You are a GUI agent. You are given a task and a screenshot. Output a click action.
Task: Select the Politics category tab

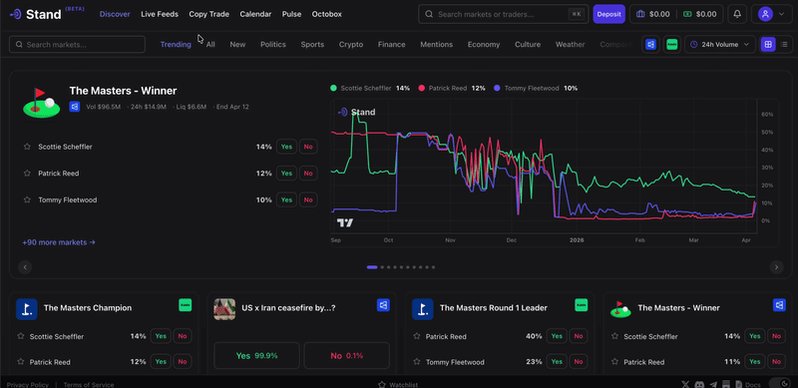pyautogui.click(x=273, y=44)
